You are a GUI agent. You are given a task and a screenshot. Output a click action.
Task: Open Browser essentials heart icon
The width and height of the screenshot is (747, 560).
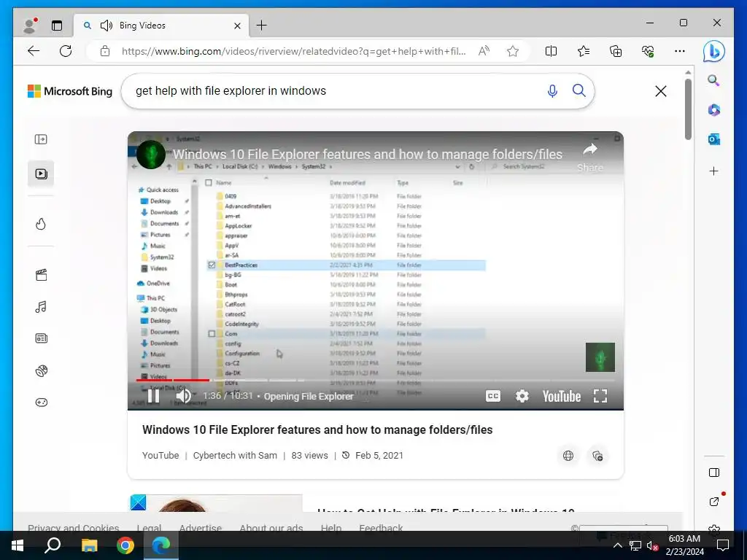[x=648, y=51]
